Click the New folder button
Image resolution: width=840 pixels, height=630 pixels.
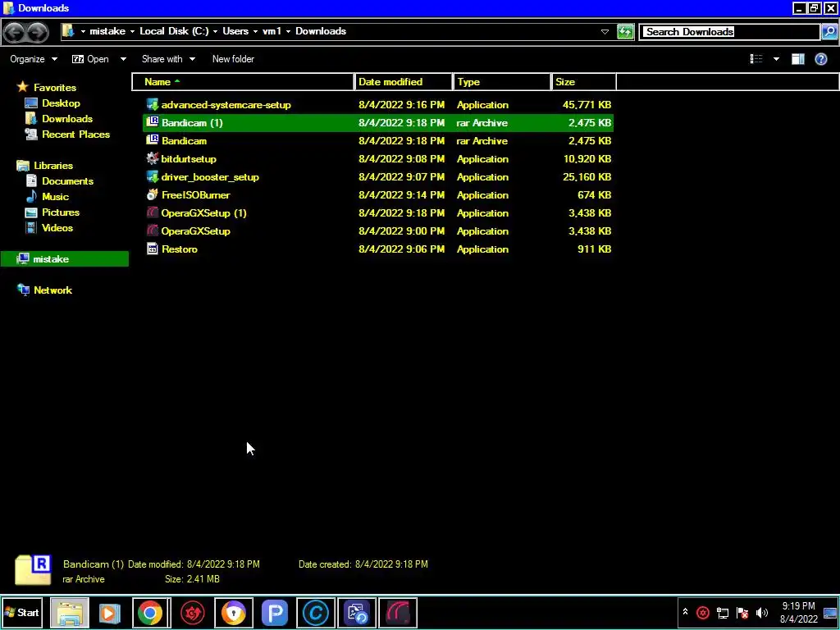pyautogui.click(x=233, y=59)
